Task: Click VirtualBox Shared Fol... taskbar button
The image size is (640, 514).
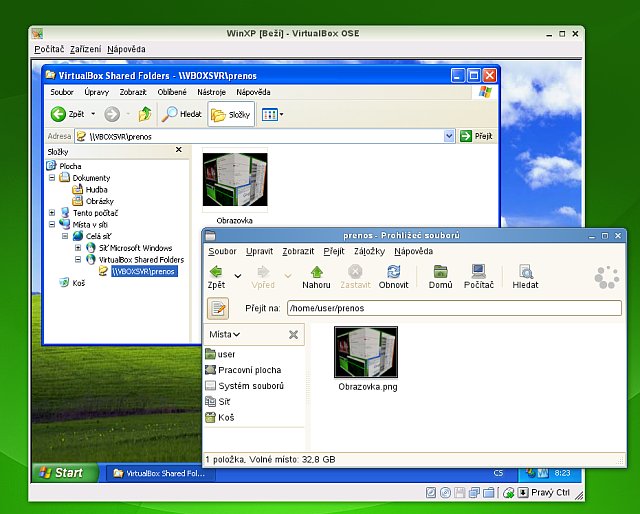Action: point(161,474)
